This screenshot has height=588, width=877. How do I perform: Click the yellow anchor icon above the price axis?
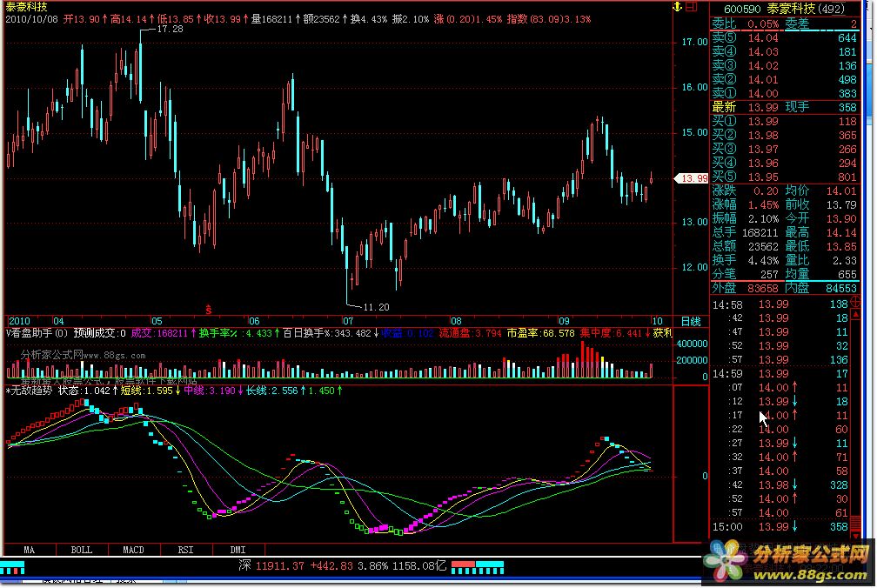[x=677, y=7]
